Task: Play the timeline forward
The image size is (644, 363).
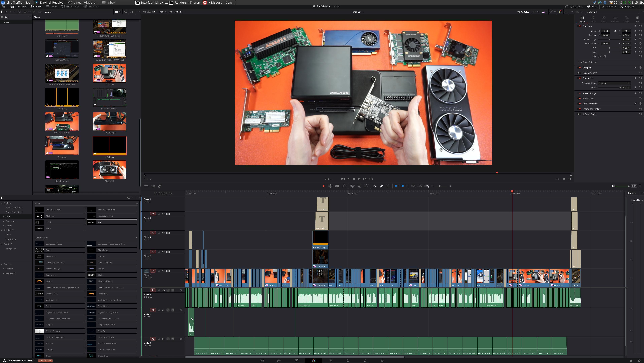Action: (x=359, y=179)
